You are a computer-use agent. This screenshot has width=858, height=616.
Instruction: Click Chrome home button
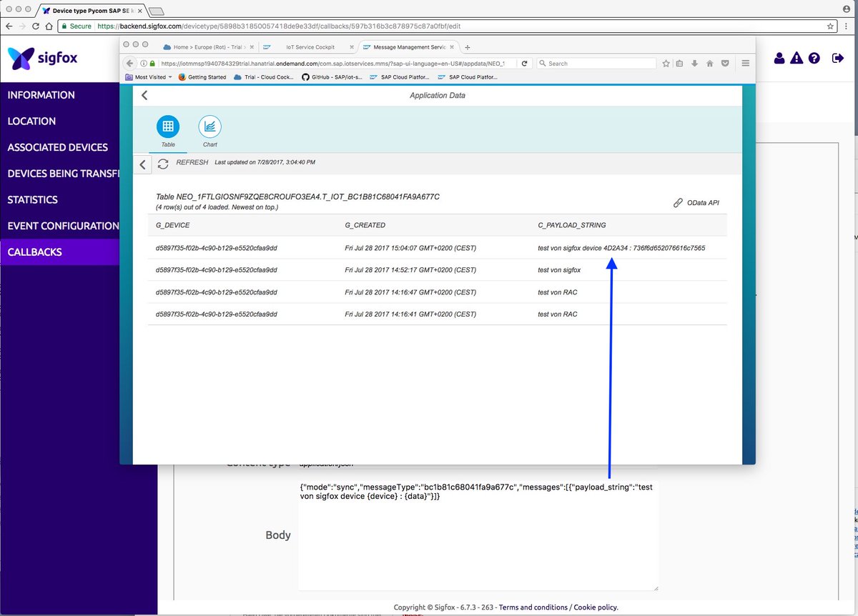point(49,26)
